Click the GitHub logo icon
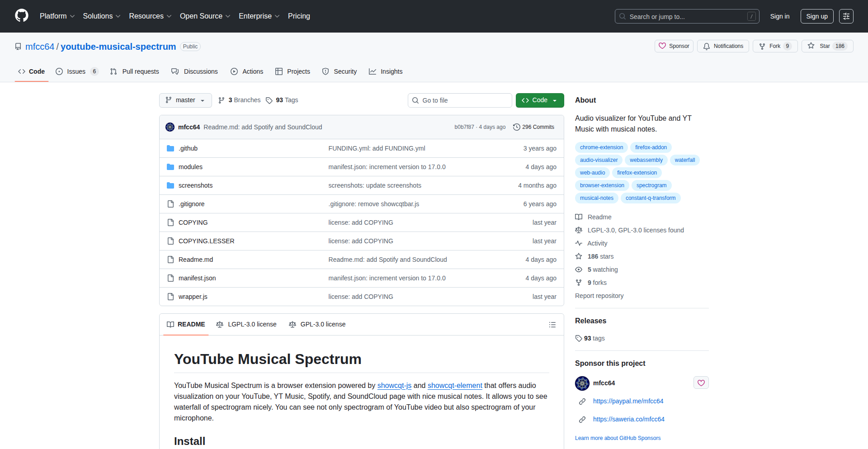 (22, 16)
